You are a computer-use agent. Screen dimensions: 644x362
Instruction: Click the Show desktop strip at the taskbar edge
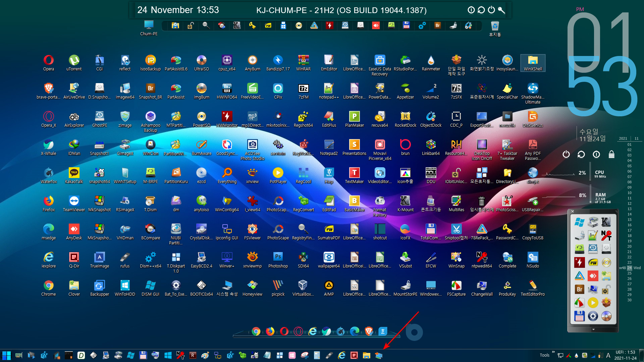(642, 355)
